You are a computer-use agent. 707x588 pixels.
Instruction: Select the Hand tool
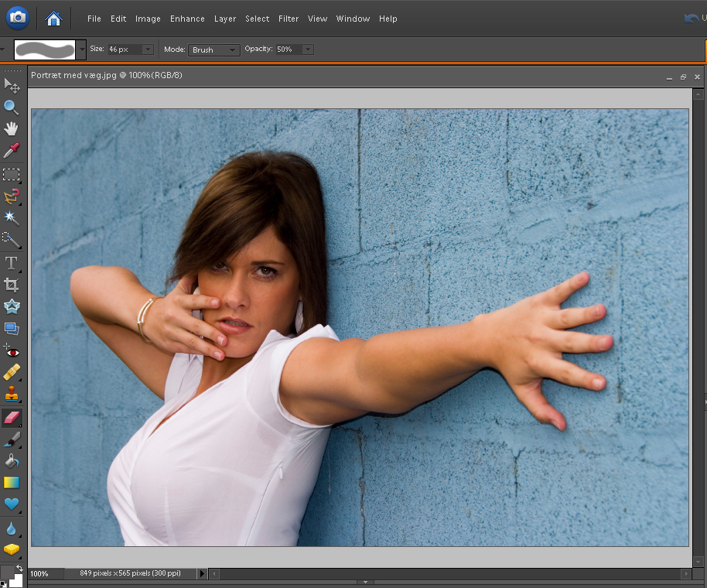coord(11,128)
